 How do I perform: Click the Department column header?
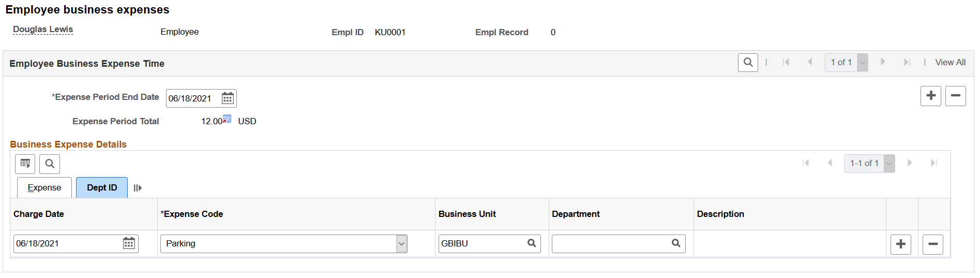click(576, 214)
